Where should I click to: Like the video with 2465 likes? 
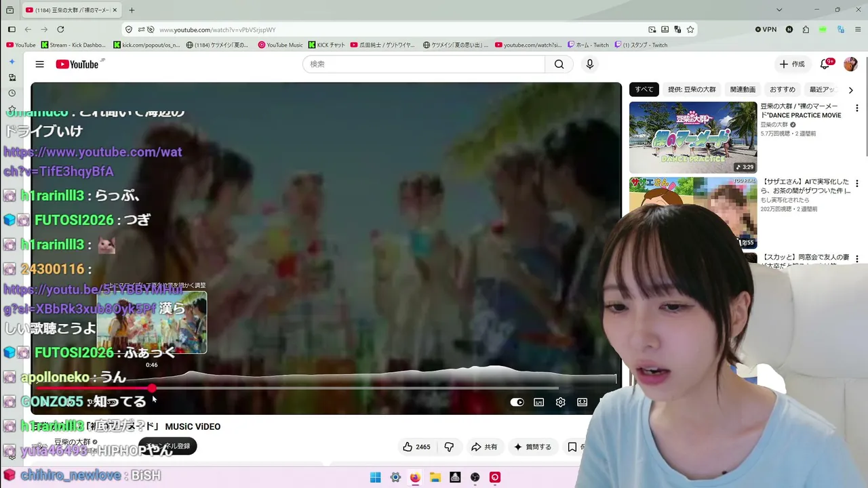pyautogui.click(x=416, y=447)
